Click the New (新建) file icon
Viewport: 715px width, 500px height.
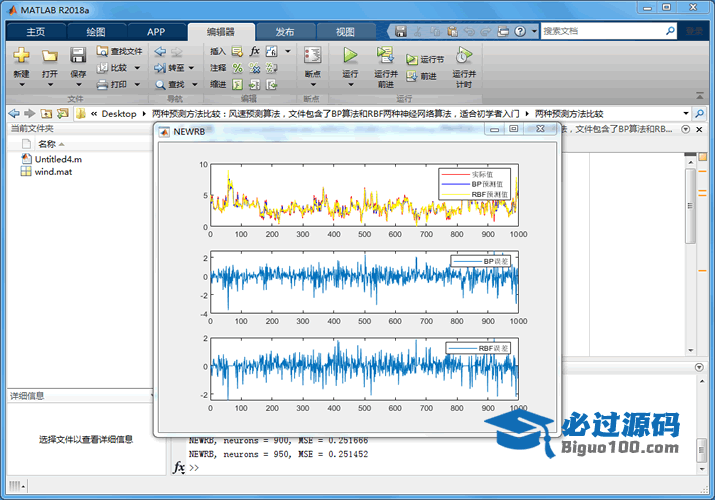click(21, 55)
